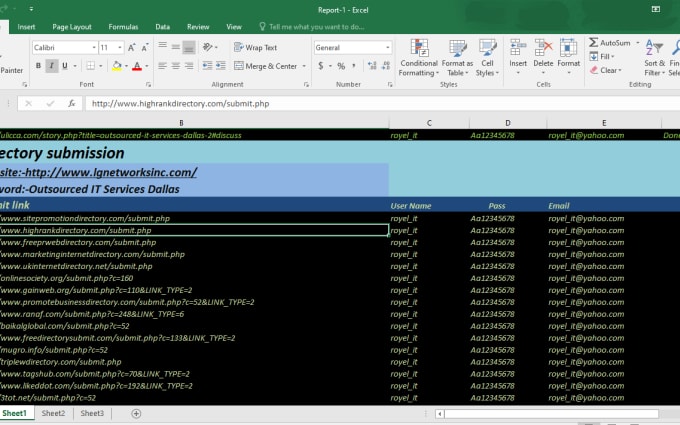680x425 pixels.
Task: Open the Formulas tab
Action: (123, 27)
